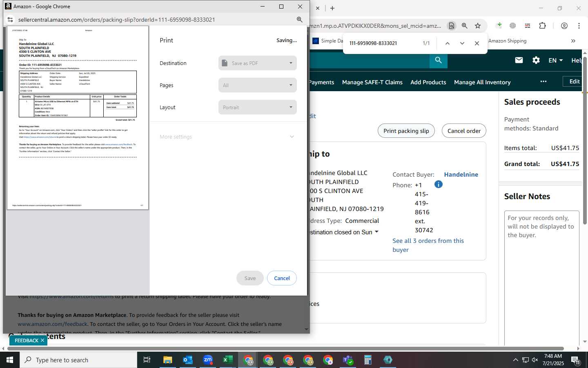Click Save in print dialog
The image size is (588, 368).
coord(250,278)
